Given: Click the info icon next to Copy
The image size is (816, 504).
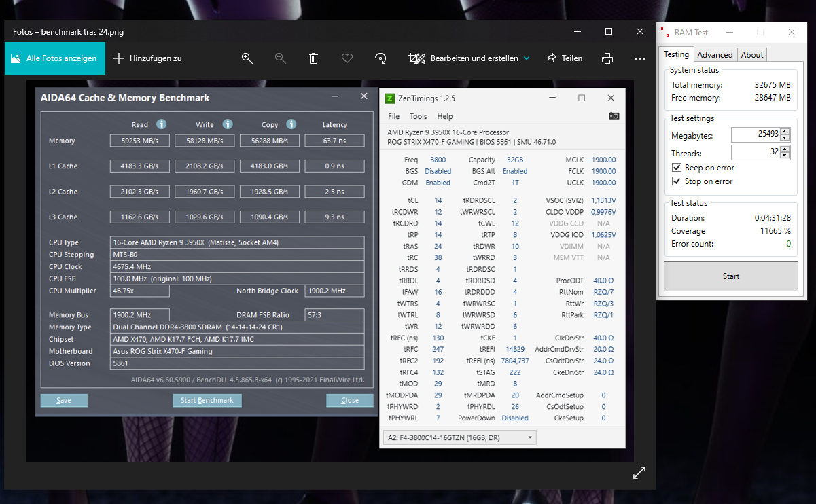Looking at the screenshot, I should 291,124.
